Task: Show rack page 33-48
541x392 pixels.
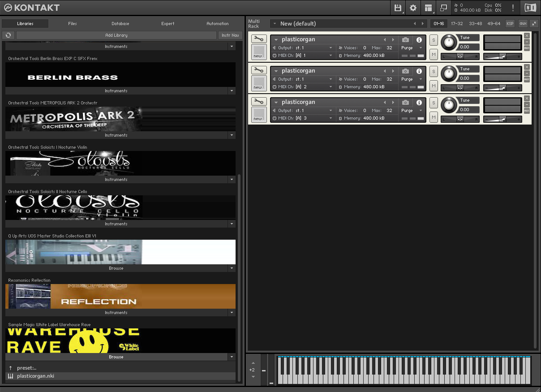Action: pyautogui.click(x=475, y=23)
